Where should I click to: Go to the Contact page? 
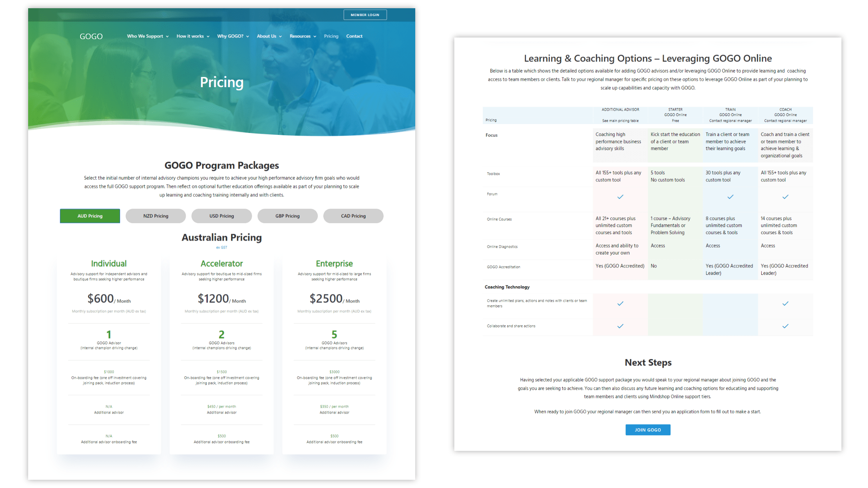tap(354, 36)
